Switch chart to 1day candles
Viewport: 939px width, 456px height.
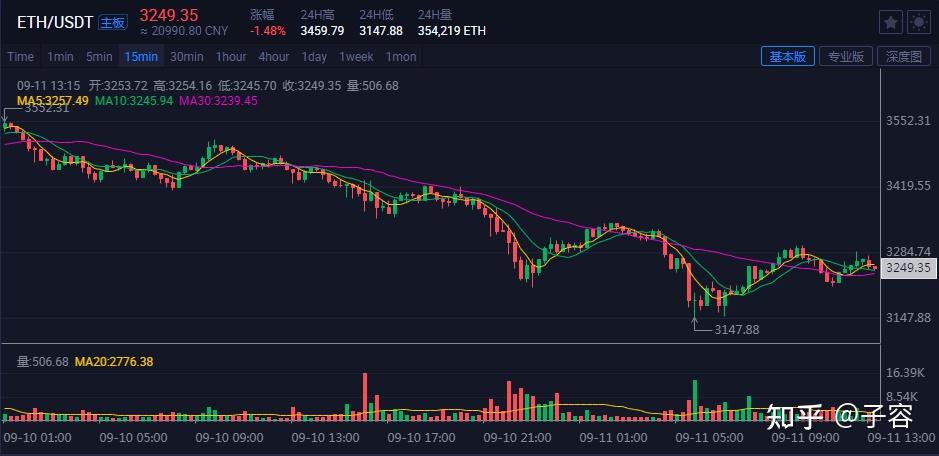(x=314, y=57)
